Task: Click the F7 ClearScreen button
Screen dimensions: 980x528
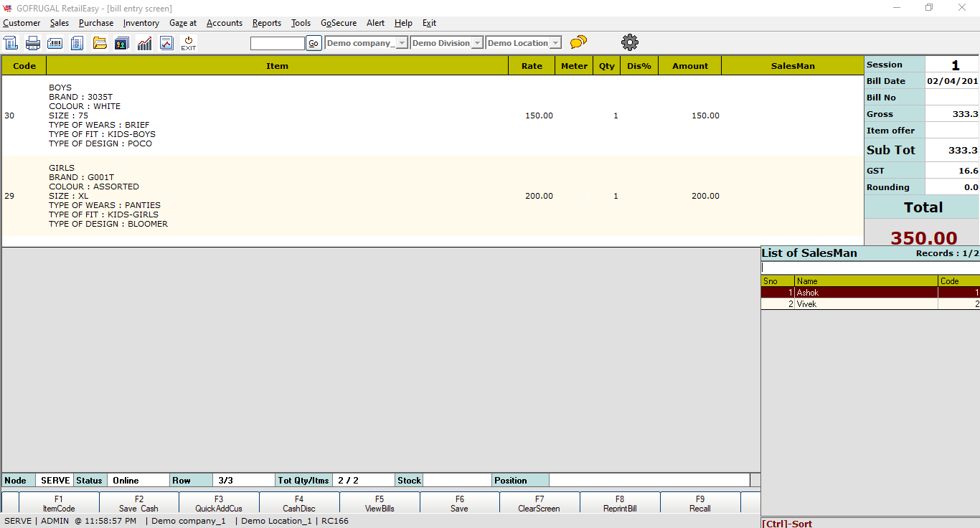Action: [x=540, y=504]
